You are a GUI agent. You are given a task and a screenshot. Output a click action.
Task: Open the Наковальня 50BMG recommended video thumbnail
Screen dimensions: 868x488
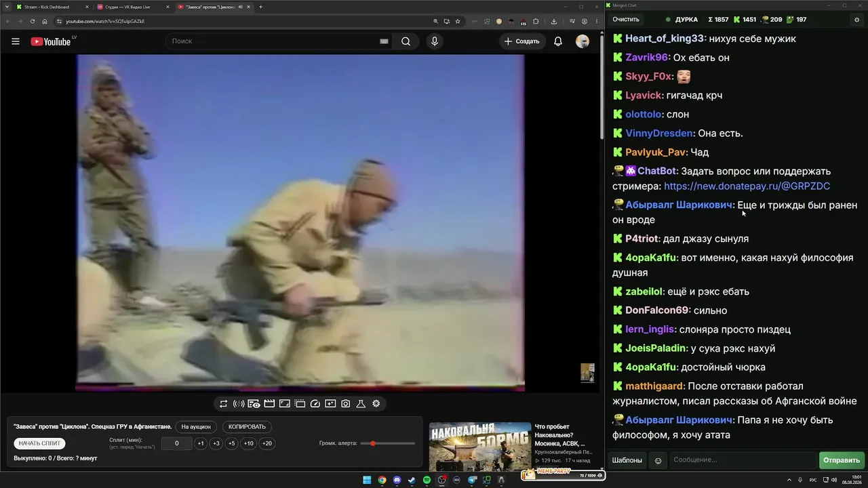click(480, 447)
